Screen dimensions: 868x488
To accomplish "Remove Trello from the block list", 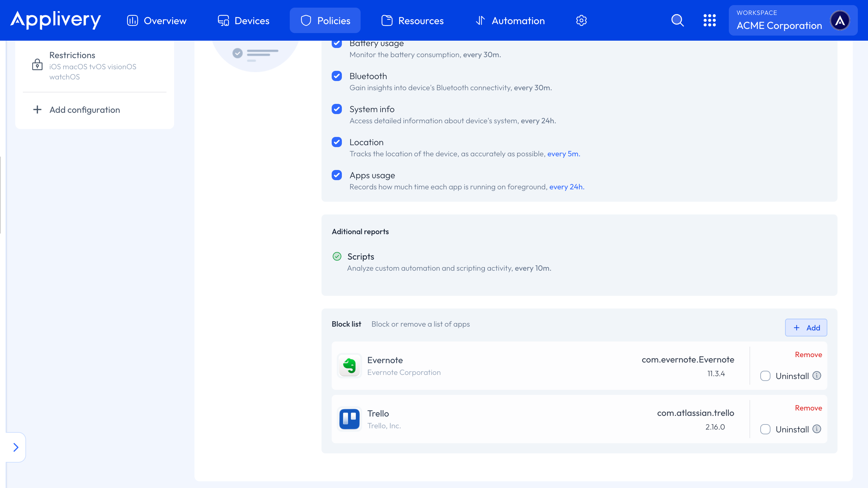I will (808, 408).
